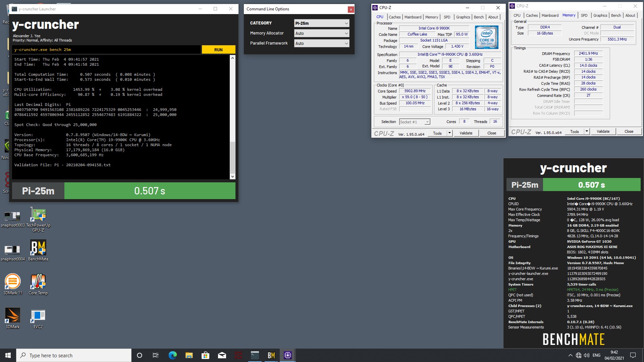Open snaphsot0004 image file
This screenshot has width=644, height=362.
point(13,253)
